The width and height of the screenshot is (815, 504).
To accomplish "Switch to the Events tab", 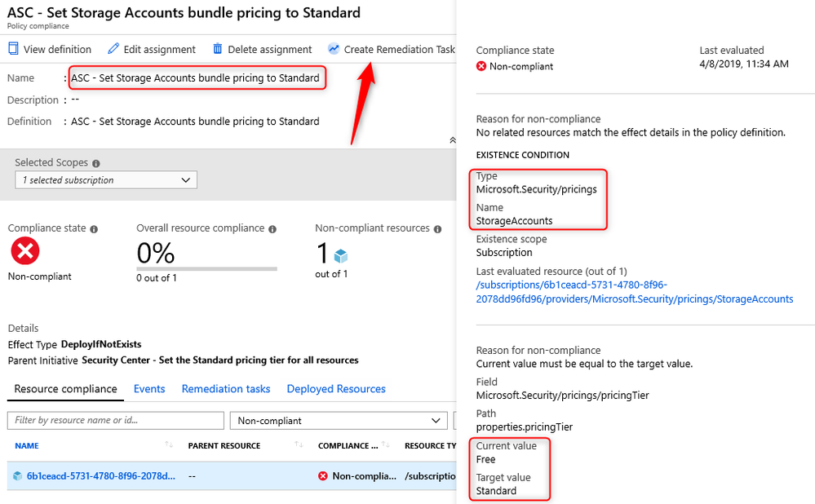I will 149,389.
